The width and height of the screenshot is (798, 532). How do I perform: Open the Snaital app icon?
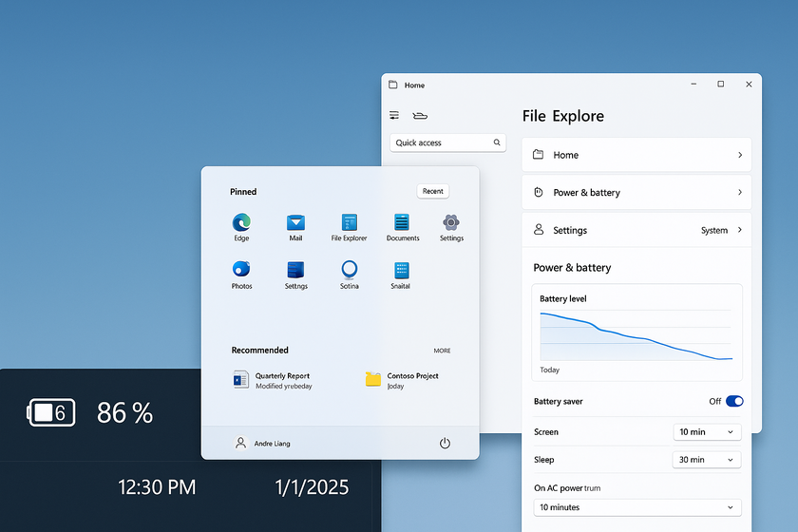[x=401, y=270]
